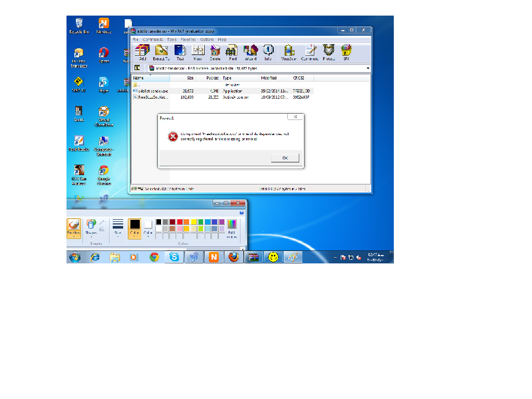532x399 pixels.
Task: Pick the purple swatch in Paint palette
Action: pyautogui.click(x=222, y=222)
